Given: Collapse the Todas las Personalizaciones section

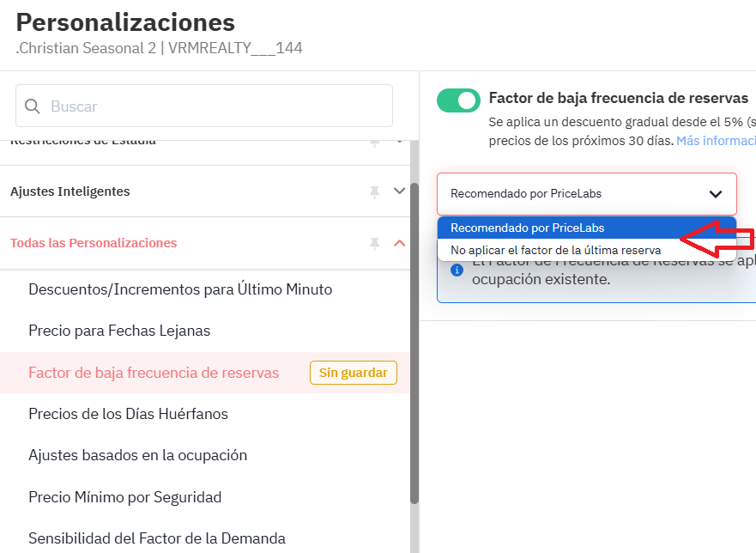Looking at the screenshot, I should 399,243.
